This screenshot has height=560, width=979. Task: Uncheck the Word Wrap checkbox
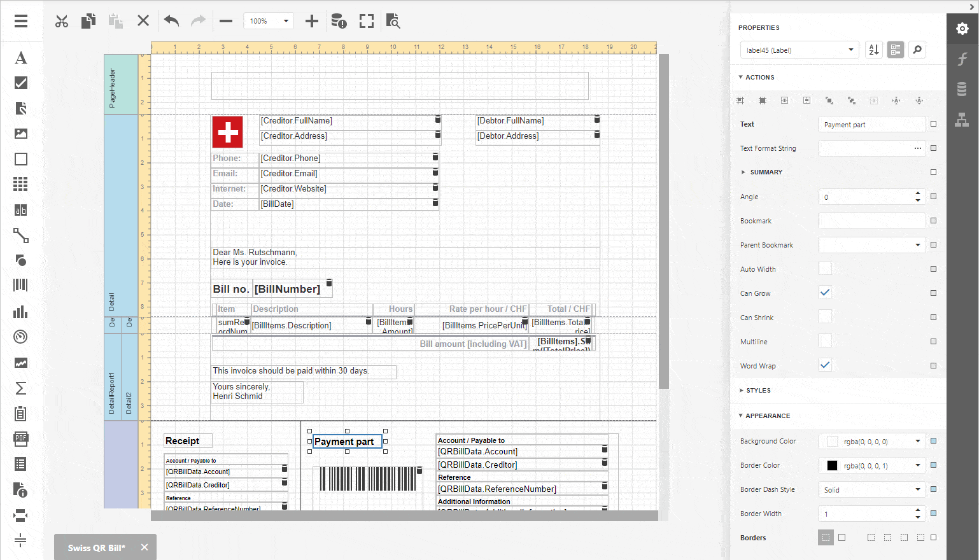point(825,365)
